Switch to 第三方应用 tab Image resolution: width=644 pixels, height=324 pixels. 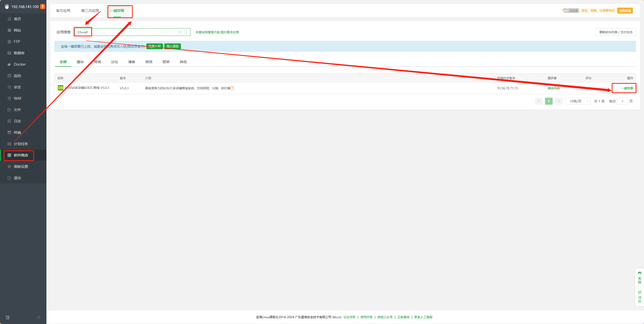90,11
